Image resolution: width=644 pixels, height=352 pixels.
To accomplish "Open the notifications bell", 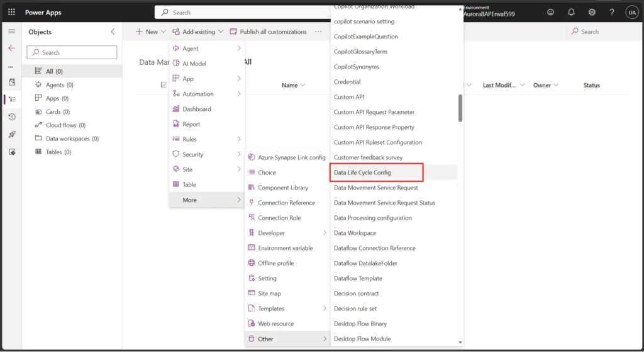I will [571, 13].
